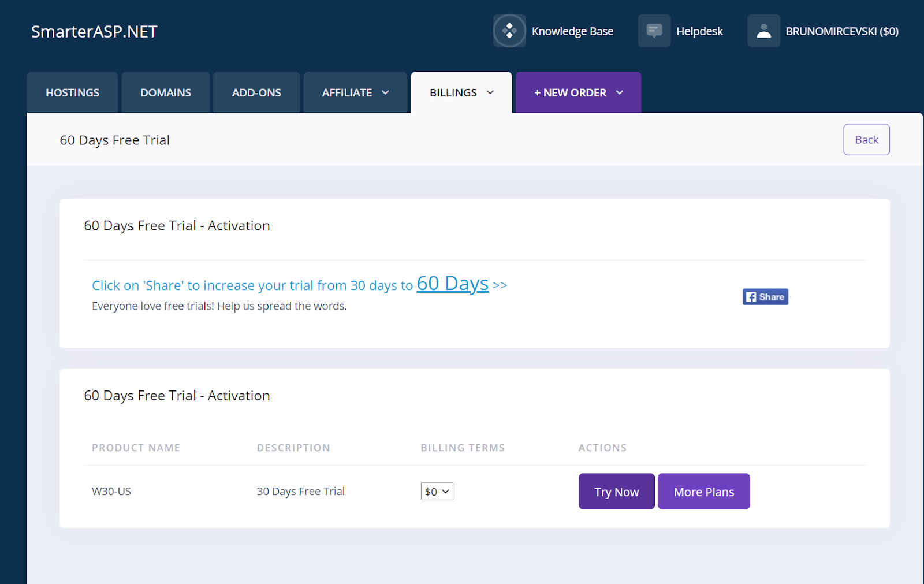Viewport: 924px width, 584px height.
Task: Click 'Everyone love free trials!' text
Action: (153, 306)
